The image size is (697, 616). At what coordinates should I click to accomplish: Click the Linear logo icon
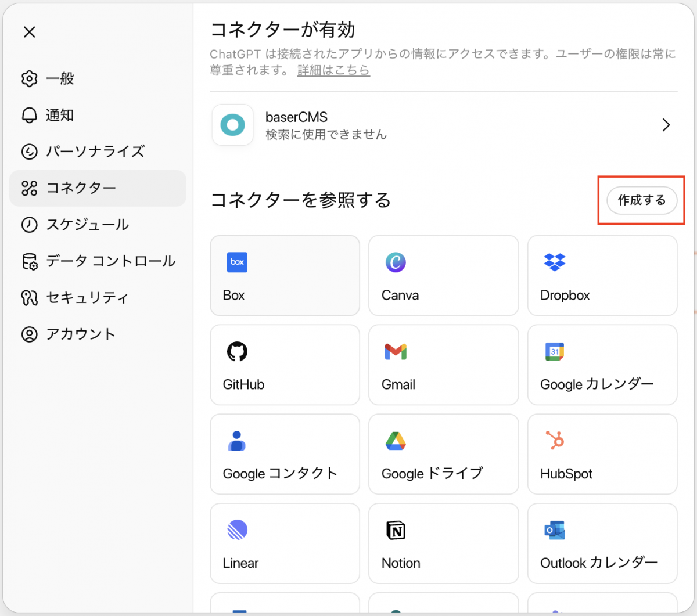(237, 529)
